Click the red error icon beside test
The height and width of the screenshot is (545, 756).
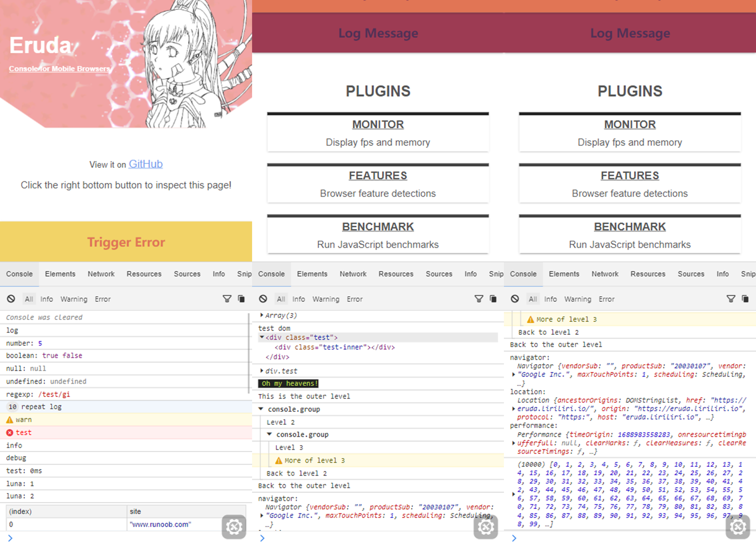click(x=10, y=432)
